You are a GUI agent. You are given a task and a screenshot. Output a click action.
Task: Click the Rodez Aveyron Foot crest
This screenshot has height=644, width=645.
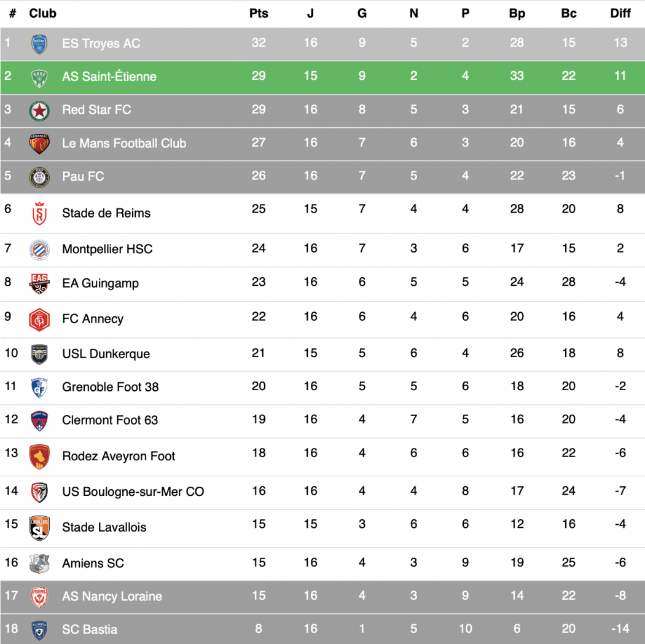click(39, 457)
